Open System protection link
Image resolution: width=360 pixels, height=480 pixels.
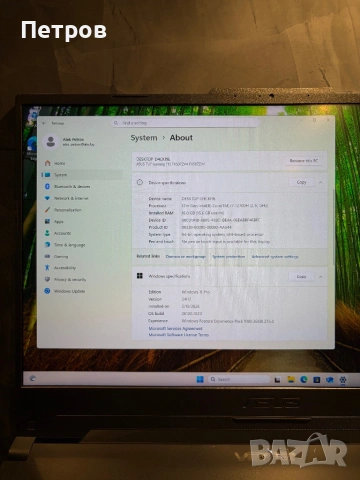(x=229, y=257)
